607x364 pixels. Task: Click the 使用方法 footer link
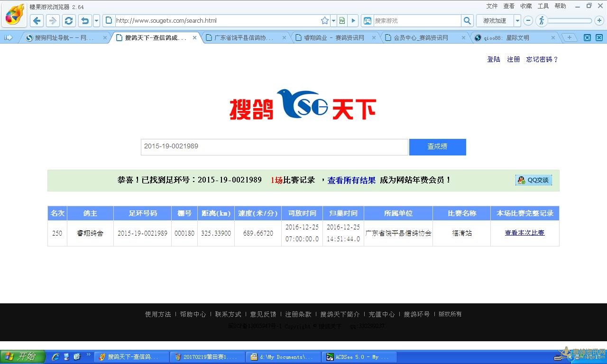pyautogui.click(x=158, y=314)
